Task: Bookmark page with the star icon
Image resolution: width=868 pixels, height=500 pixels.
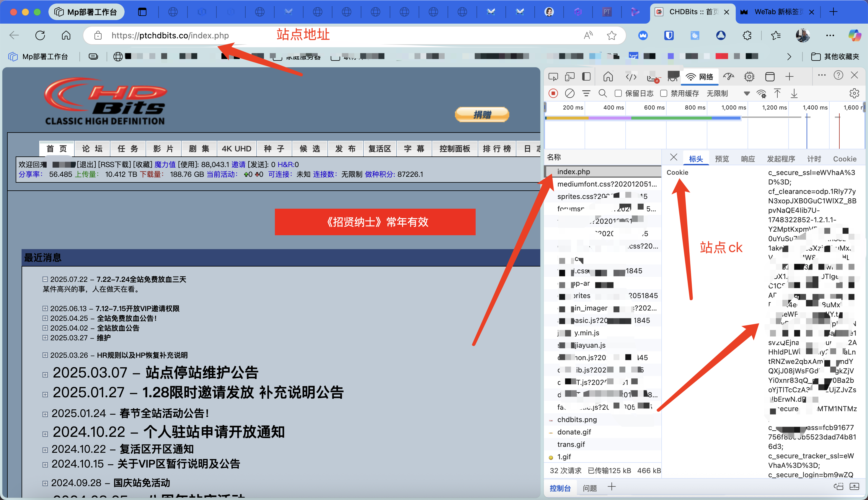Action: coord(611,35)
